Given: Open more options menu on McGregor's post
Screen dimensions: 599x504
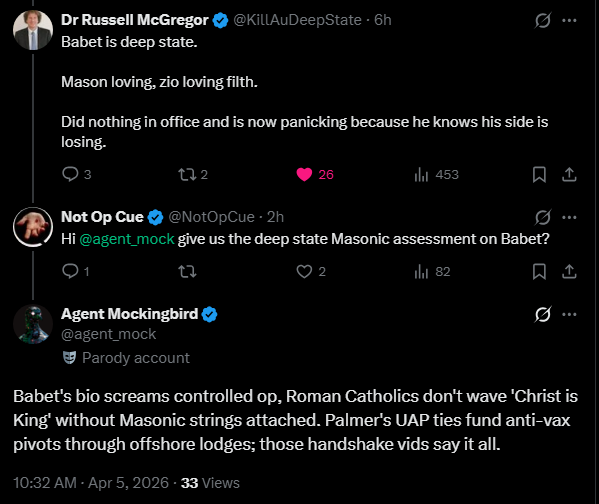Looking at the screenshot, I should 569,20.
